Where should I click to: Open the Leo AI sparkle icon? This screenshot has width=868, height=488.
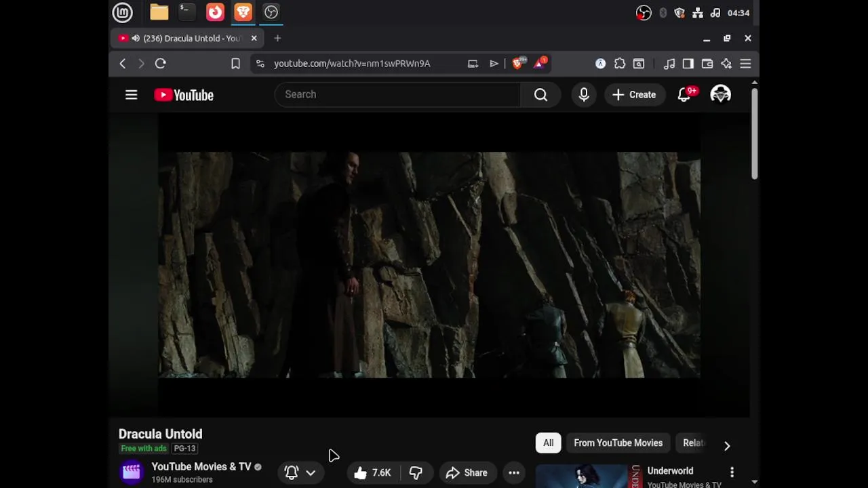coord(726,64)
